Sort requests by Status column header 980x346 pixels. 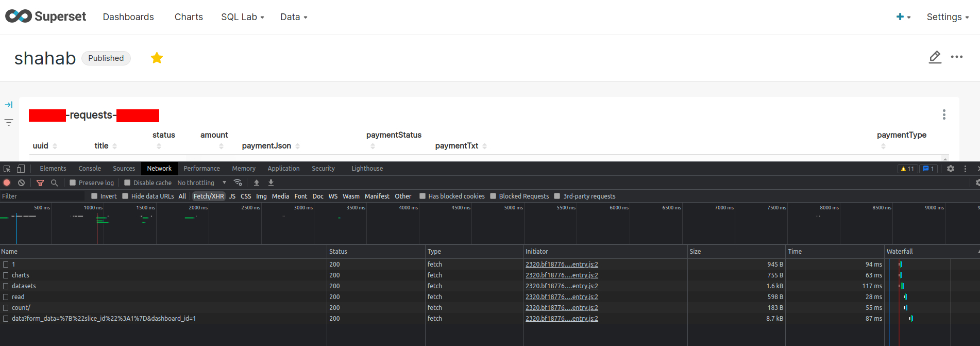(376, 252)
